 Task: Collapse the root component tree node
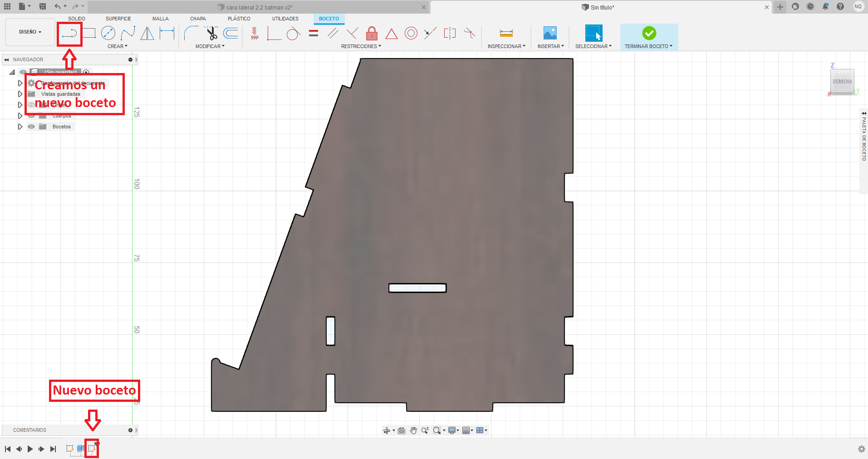(x=12, y=72)
